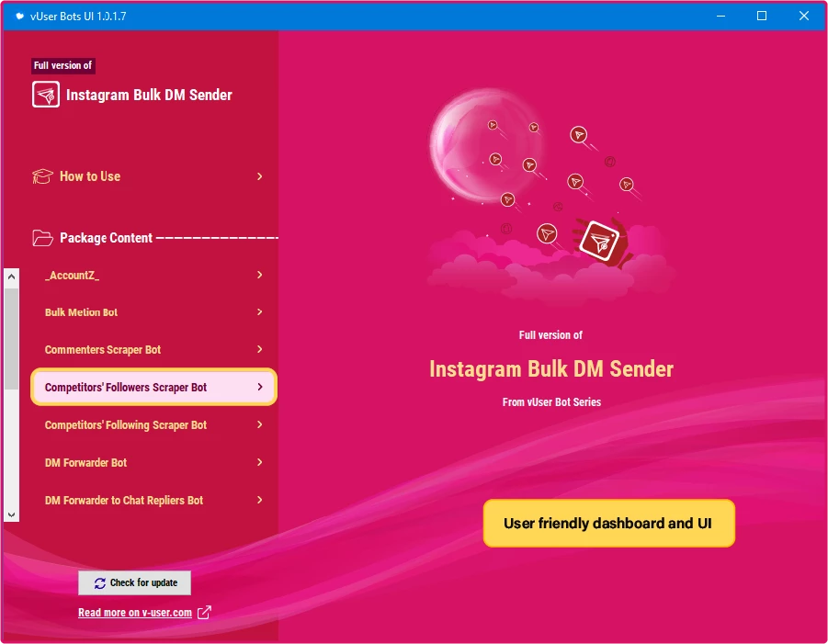Select Competitors' Following Scraper Bot
Image resolution: width=828 pixels, height=644 pixels.
153,425
